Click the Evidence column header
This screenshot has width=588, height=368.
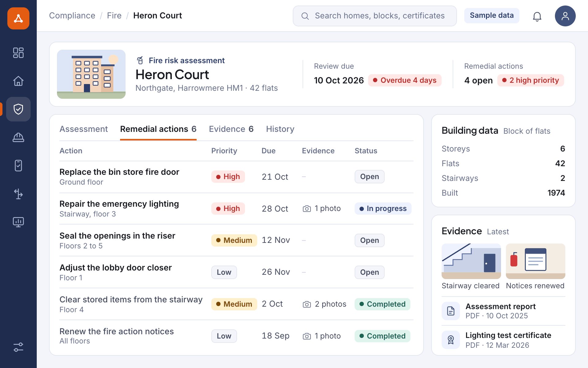click(x=318, y=151)
